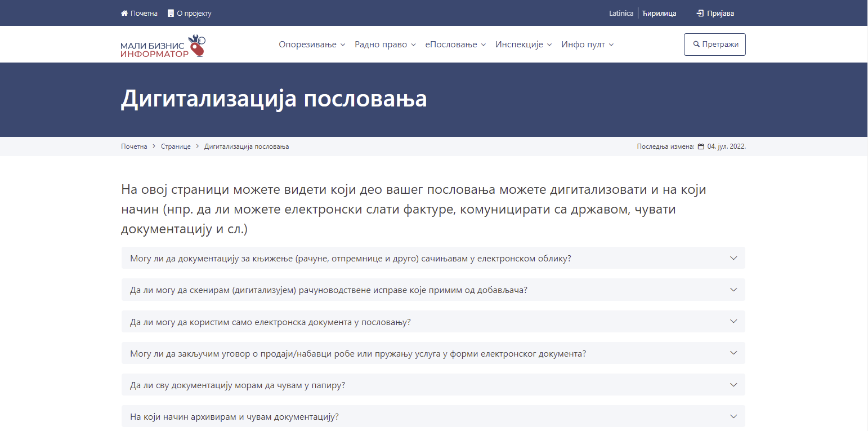The image size is (868, 431).
Task: Open the Инфо пулт dropdown menu
Action: (x=587, y=45)
